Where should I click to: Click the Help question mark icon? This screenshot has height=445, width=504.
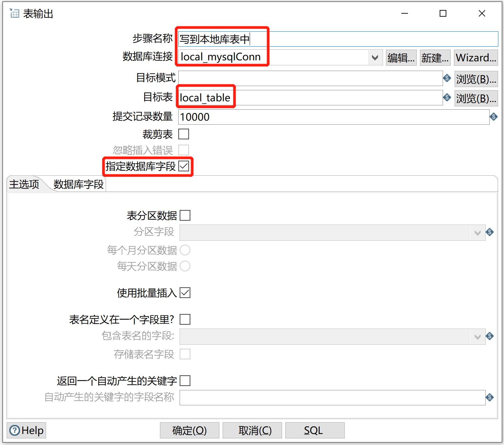point(15,430)
